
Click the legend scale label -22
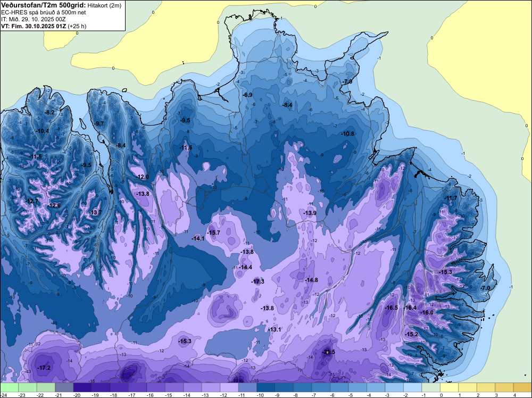(40, 395)
